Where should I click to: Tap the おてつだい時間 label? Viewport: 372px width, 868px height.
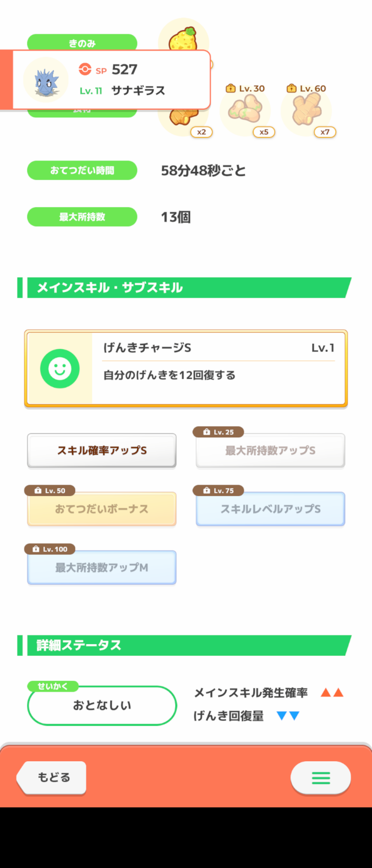pos(82,171)
